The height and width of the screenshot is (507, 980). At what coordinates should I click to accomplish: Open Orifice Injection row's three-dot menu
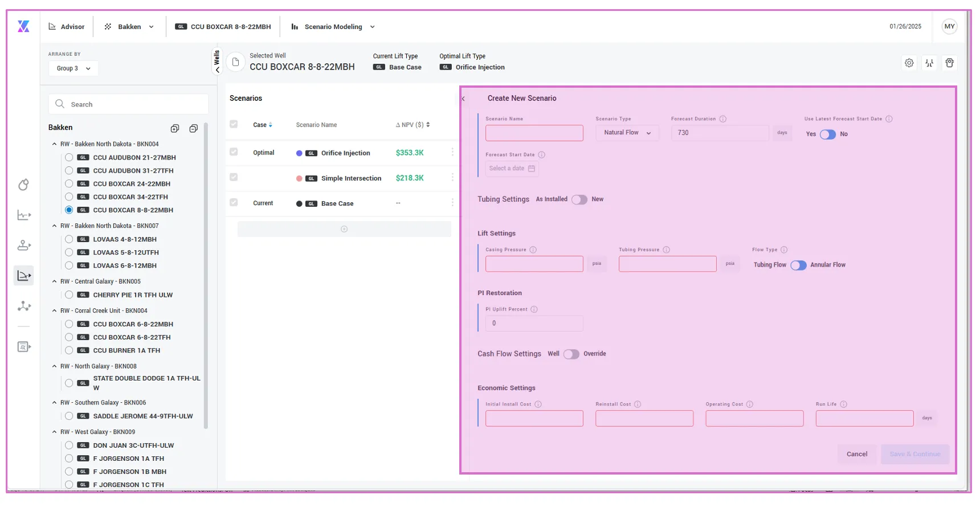[x=452, y=152]
